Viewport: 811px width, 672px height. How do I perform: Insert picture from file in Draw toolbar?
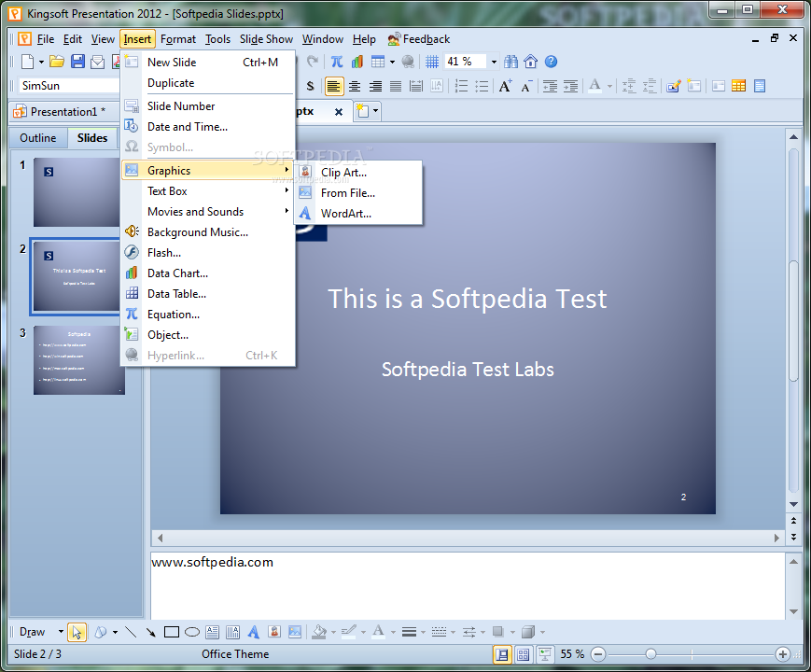click(x=295, y=632)
